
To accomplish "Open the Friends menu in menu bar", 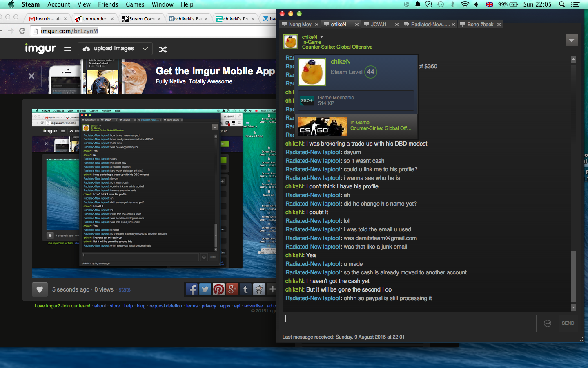I will (108, 4).
